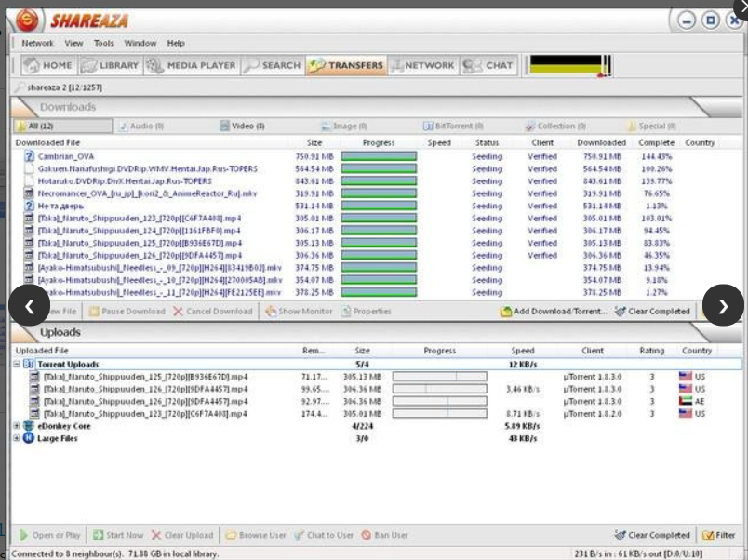
Task: Sort uploads by the Rating column header
Action: tap(651, 351)
